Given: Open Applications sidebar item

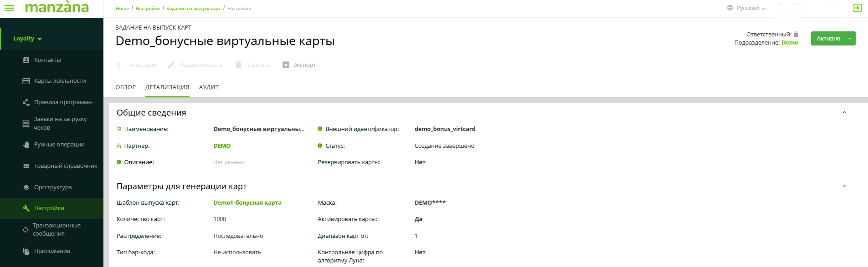Looking at the screenshot, I should coord(52,251).
